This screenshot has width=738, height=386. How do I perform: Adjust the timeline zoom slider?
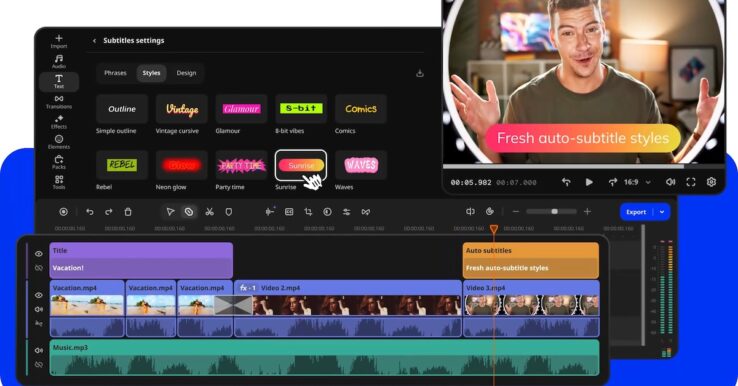pyautogui.click(x=552, y=212)
